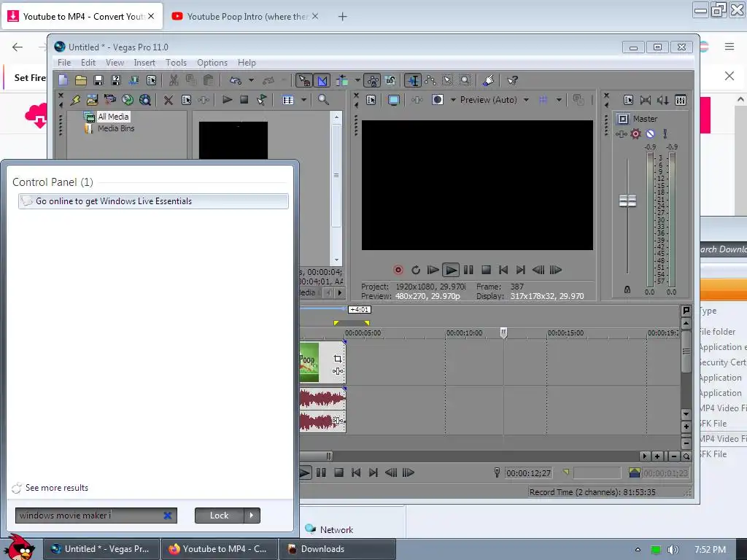
Task: Switch to Youtube Poop Intro browser tab
Action: click(244, 17)
